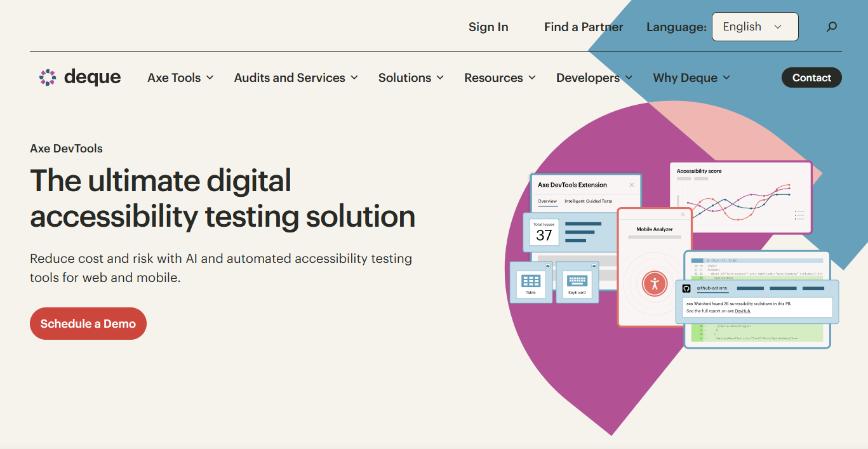Expand the Resources menu
This screenshot has width=868, height=449.
pos(500,77)
